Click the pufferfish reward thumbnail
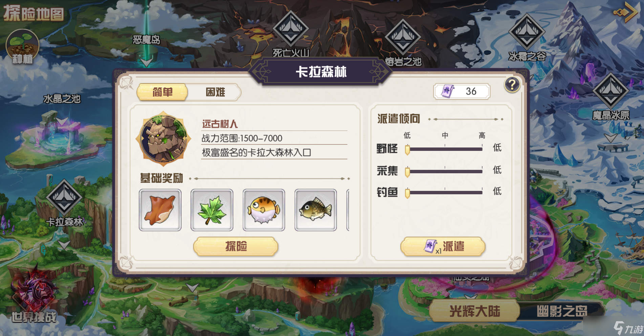The image size is (644, 336). click(x=264, y=210)
